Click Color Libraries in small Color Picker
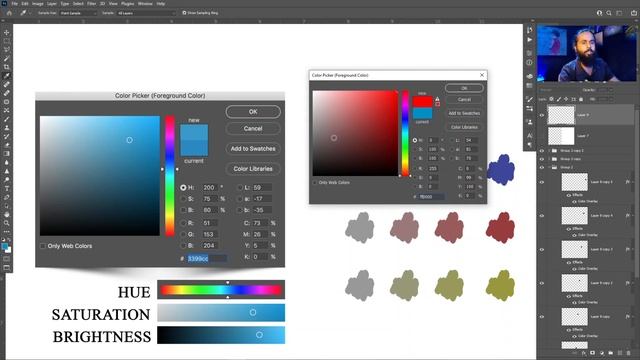The image size is (640, 360). [464, 127]
